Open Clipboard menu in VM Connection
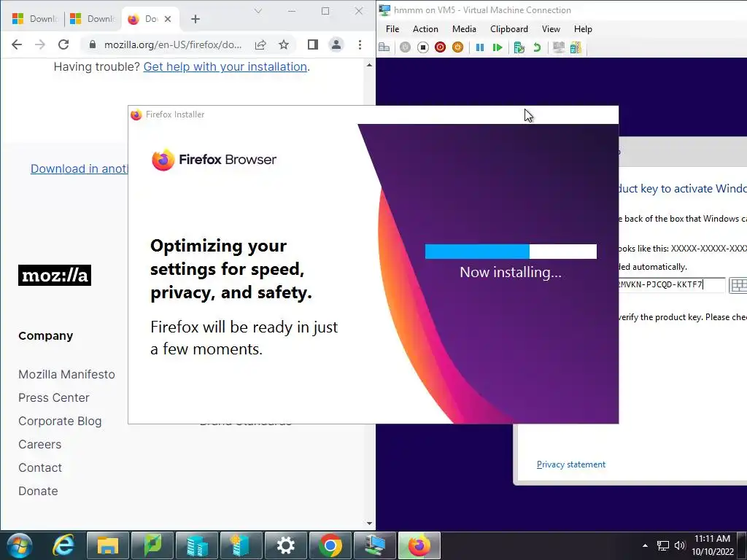The height and width of the screenshot is (560, 747). click(508, 29)
